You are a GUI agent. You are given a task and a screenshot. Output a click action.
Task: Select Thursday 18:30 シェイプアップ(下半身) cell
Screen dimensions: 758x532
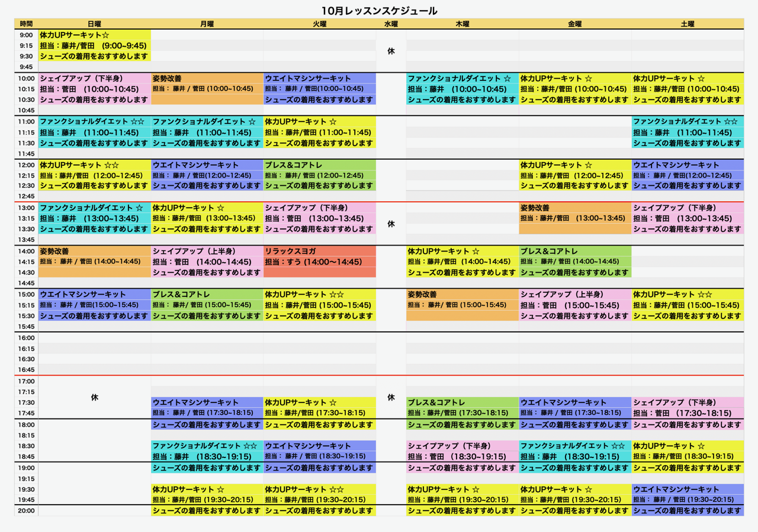[462, 446]
